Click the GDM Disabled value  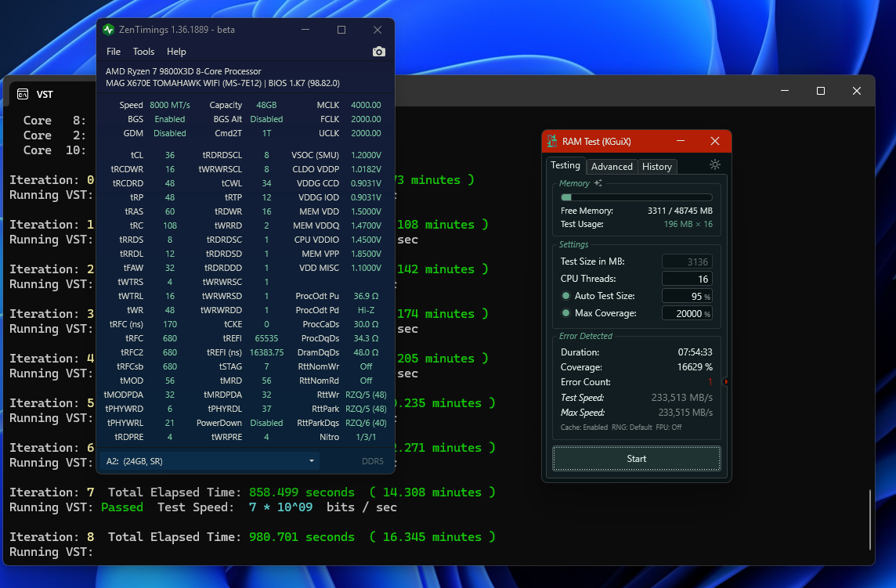[170, 133]
